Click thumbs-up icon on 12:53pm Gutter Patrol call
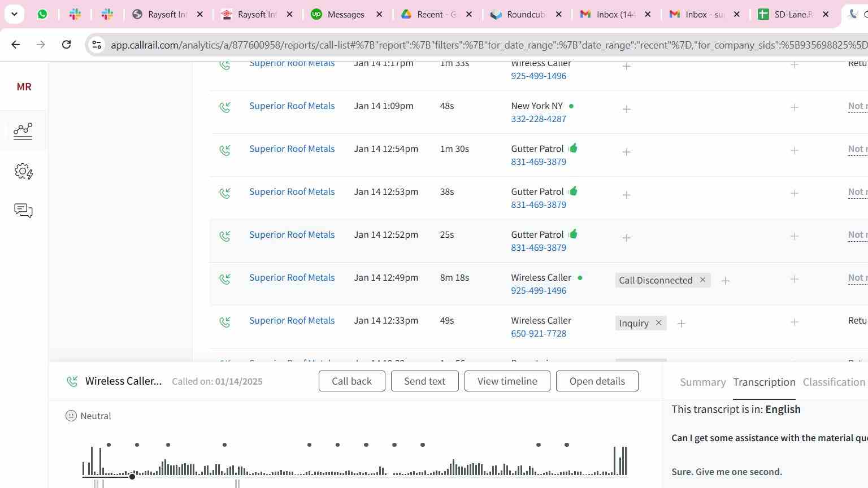Screen dimensions: 868x488 [573, 191]
